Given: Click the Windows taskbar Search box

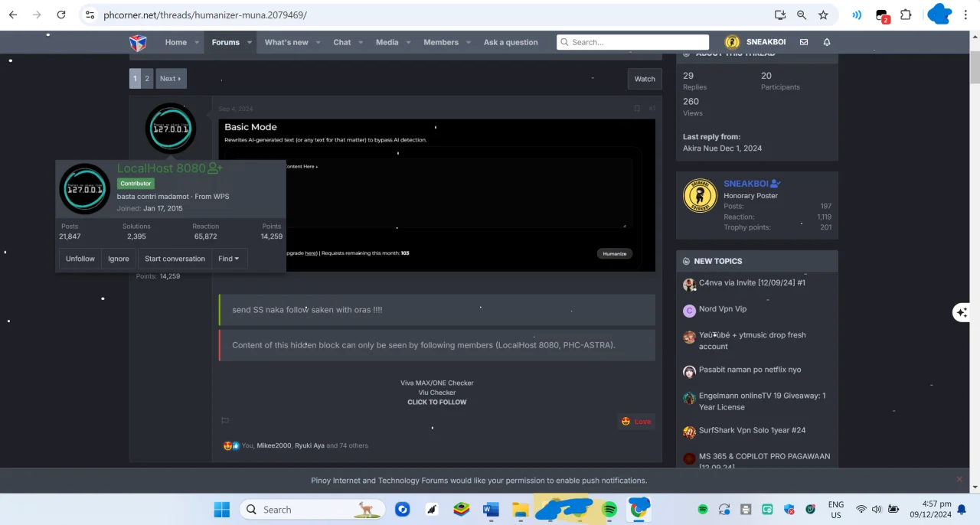Looking at the screenshot, I should pos(312,510).
